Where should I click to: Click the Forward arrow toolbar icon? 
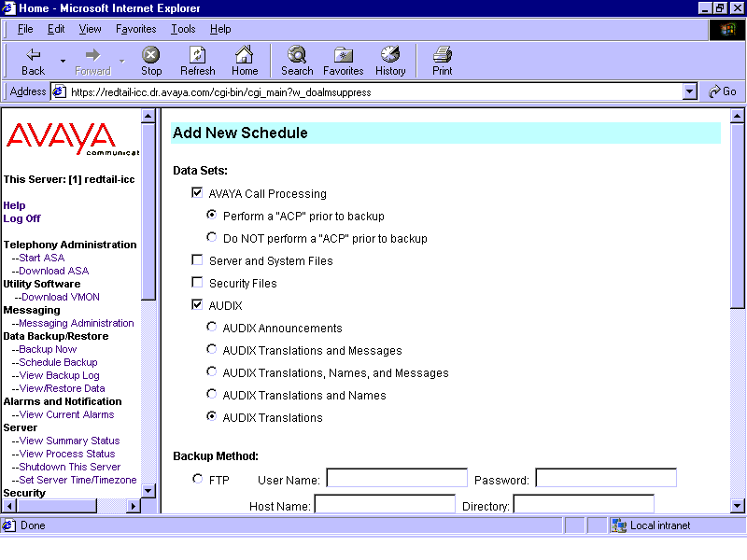(x=92, y=55)
